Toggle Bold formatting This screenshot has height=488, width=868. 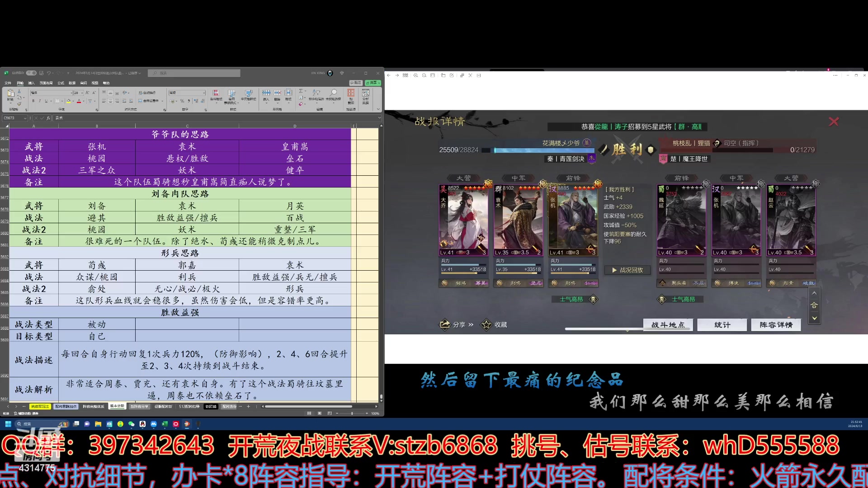(x=33, y=101)
